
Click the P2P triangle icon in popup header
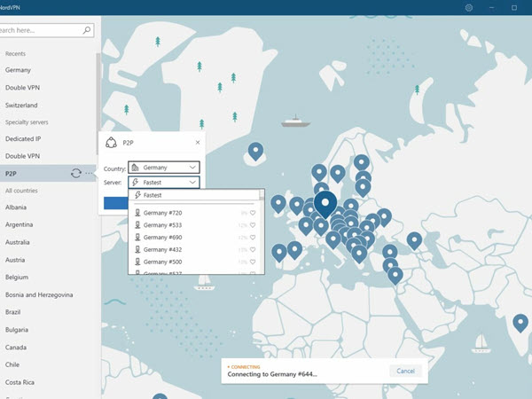(111, 143)
